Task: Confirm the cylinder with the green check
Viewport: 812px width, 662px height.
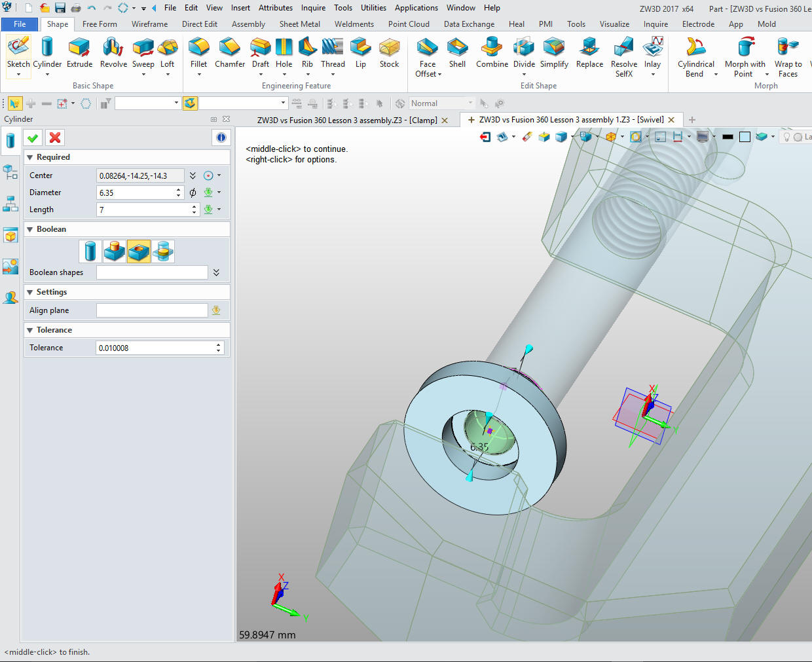Action: tap(33, 138)
